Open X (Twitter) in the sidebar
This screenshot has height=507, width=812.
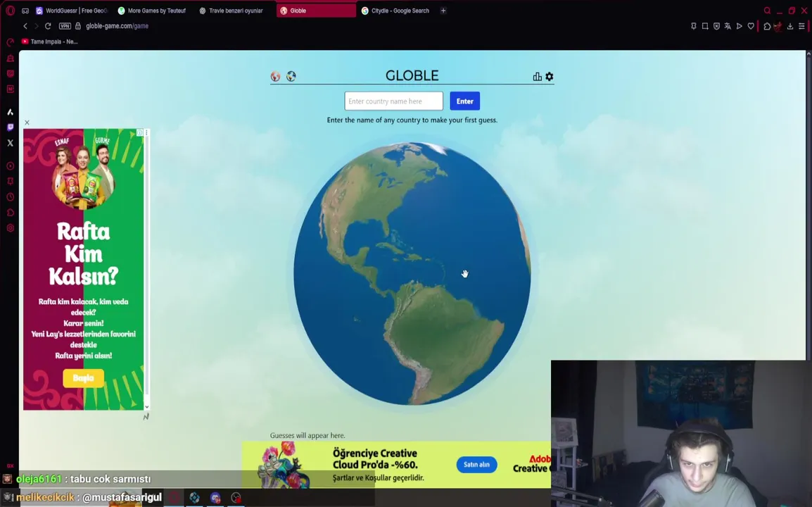(x=11, y=142)
